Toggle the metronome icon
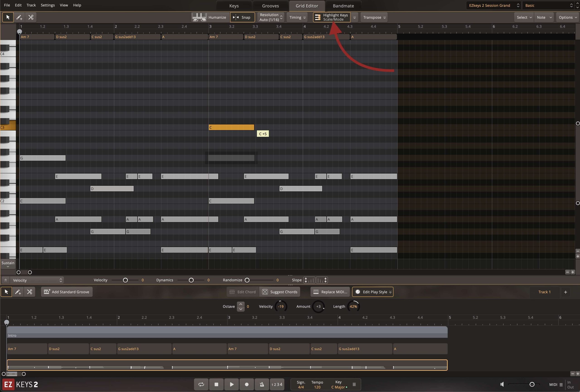Viewport: 580px width, 392px height. click(262, 384)
